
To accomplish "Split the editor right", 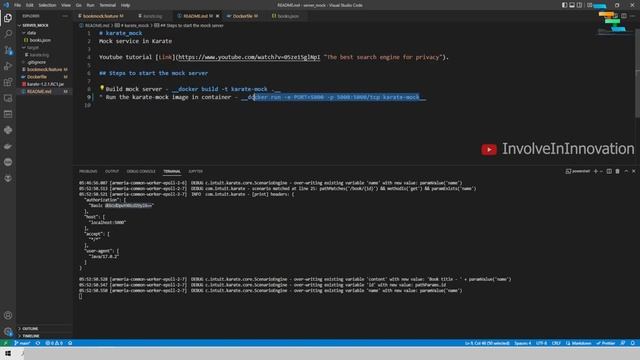I will coord(624,16).
